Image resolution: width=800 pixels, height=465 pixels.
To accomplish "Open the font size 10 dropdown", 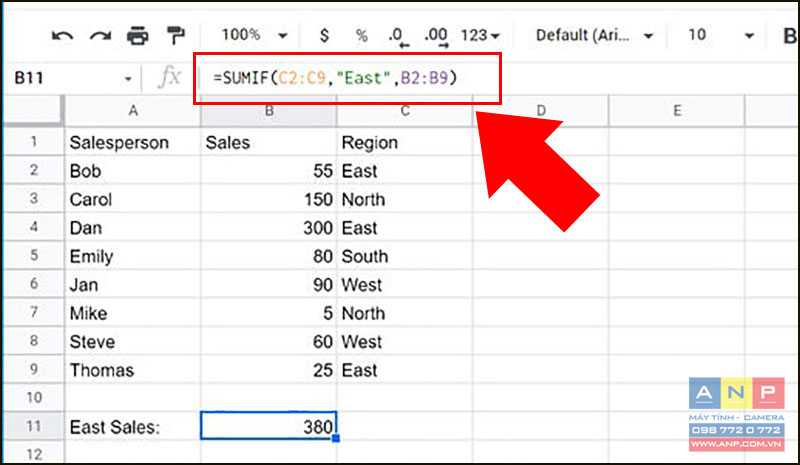I will (x=720, y=35).
